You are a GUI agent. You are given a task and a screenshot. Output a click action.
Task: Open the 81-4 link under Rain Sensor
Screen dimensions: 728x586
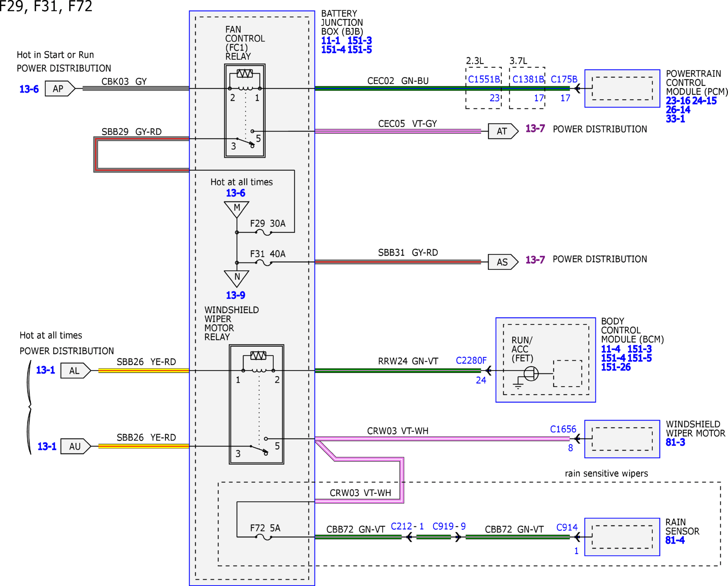tap(675, 540)
